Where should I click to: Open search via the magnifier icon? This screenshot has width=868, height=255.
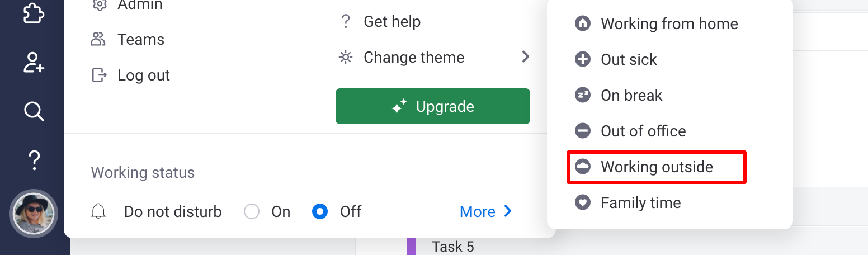coord(34,111)
